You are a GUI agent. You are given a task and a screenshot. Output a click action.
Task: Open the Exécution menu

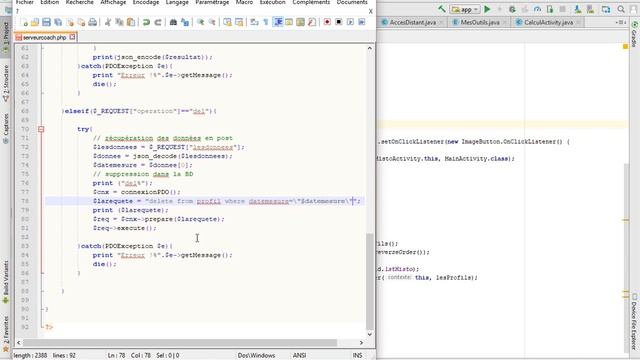(273, 2)
